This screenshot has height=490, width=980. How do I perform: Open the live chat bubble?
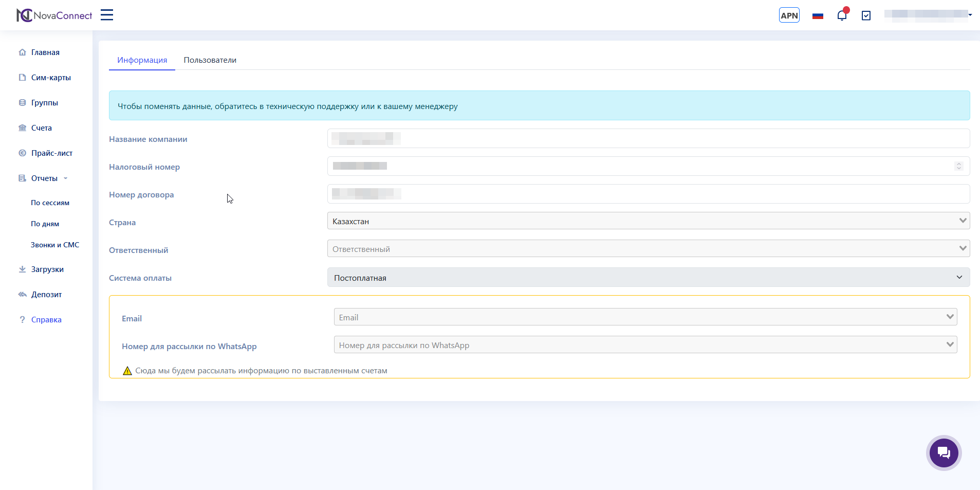(x=944, y=453)
